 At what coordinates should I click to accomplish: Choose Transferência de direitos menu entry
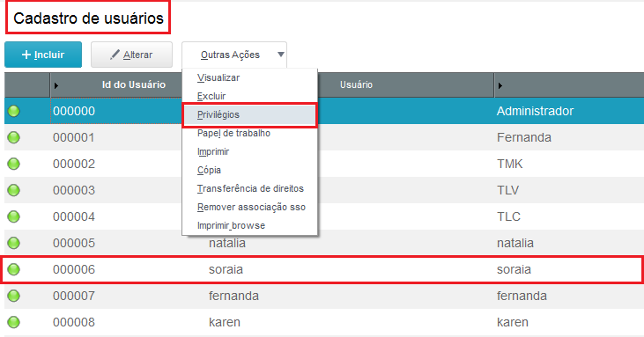249,188
